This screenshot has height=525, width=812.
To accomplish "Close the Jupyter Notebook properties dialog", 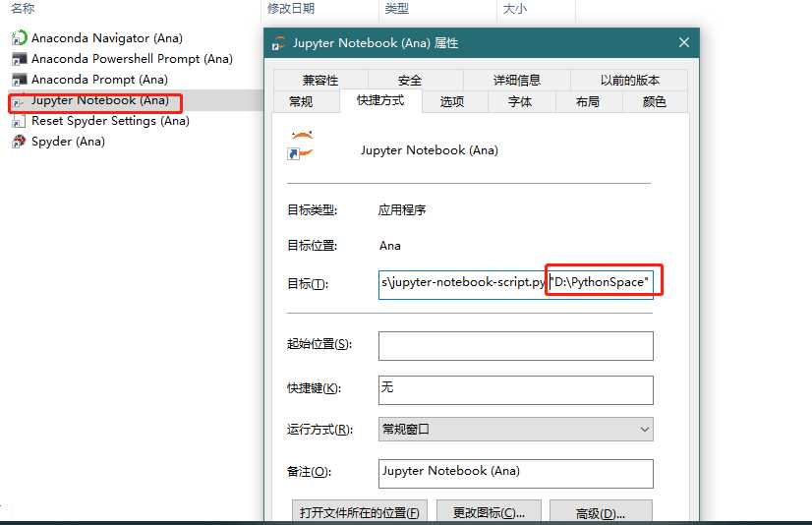I will (684, 42).
